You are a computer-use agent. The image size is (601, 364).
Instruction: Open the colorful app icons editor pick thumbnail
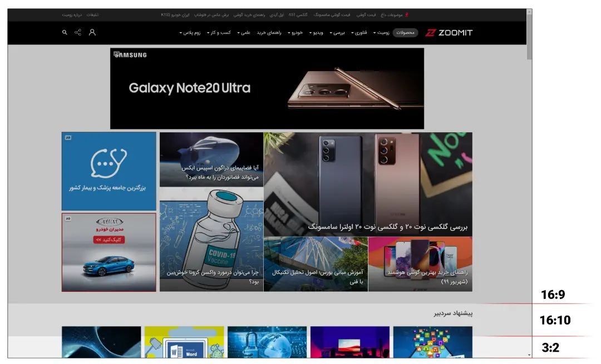(x=433, y=342)
